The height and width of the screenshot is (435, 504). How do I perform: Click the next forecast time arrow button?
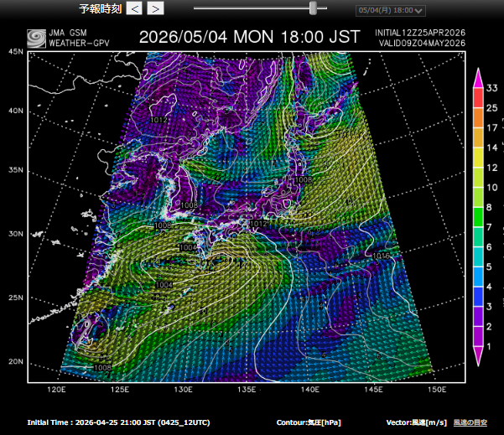click(155, 8)
